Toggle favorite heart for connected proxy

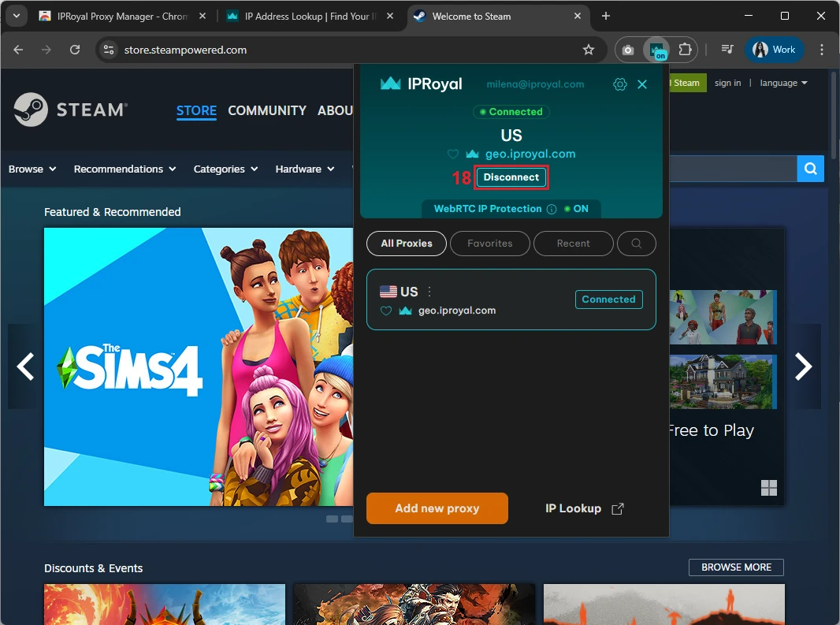pyautogui.click(x=452, y=154)
